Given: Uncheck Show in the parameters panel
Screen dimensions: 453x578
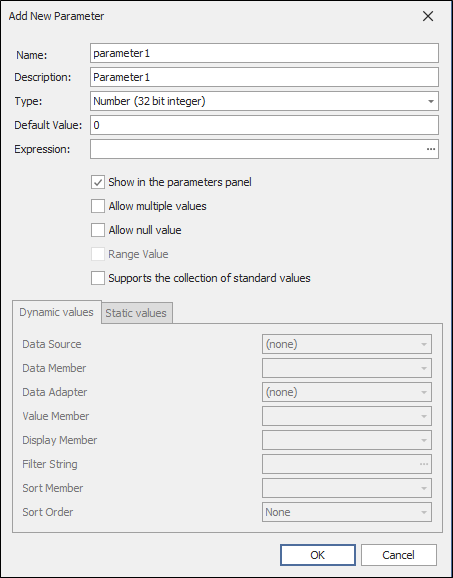Looking at the screenshot, I should click(98, 182).
